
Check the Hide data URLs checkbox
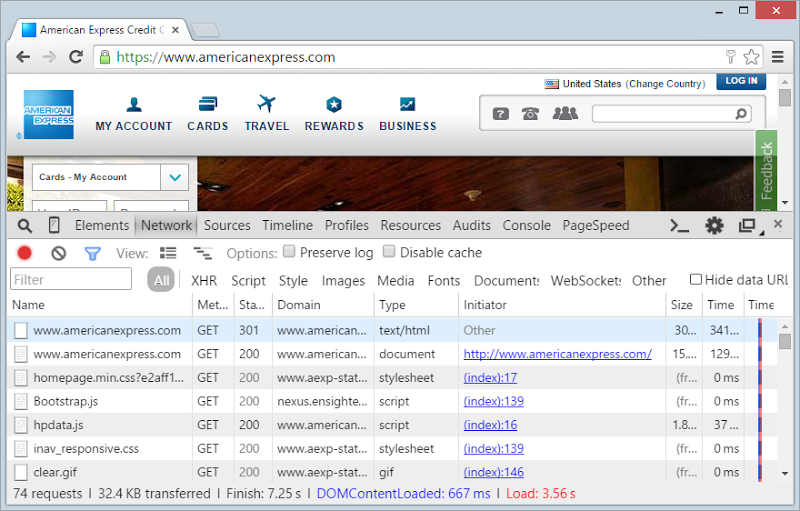695,279
